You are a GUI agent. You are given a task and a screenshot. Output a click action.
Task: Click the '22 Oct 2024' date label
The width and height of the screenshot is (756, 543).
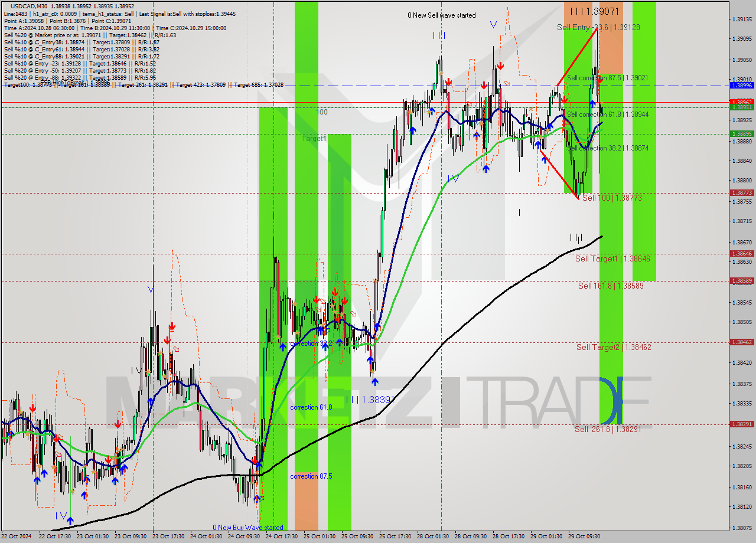pyautogui.click(x=15, y=537)
